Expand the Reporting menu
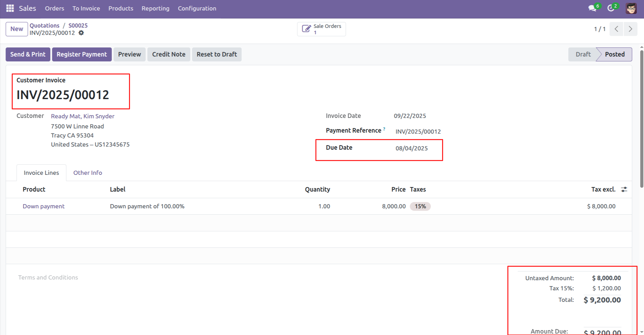 click(x=155, y=8)
